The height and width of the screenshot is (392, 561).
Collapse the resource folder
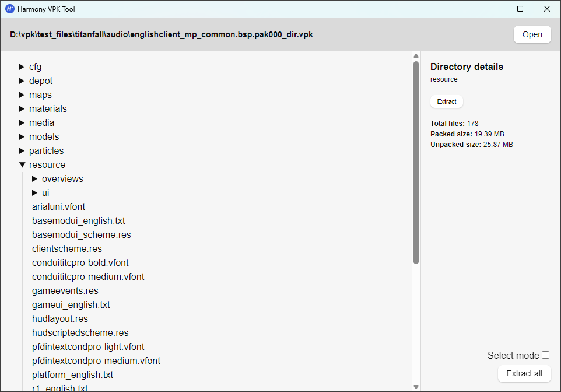pyautogui.click(x=22, y=165)
